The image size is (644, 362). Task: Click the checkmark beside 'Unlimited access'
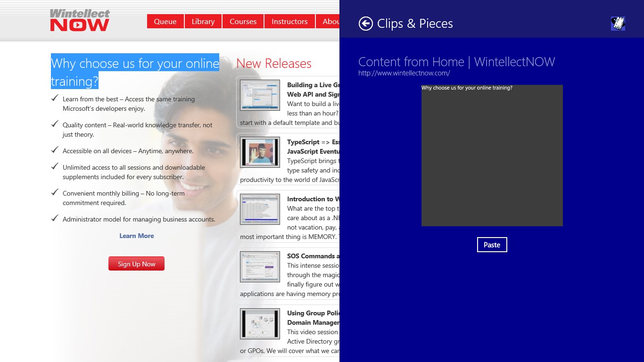click(55, 166)
